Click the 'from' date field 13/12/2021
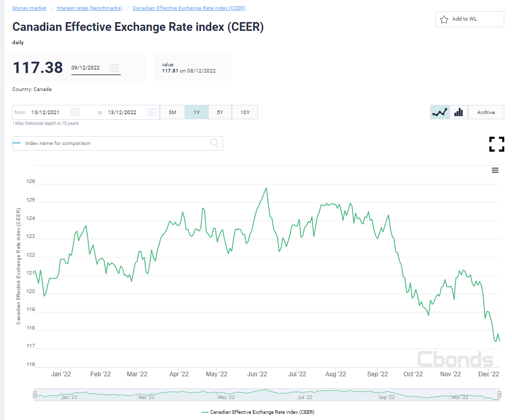Image resolution: width=512 pixels, height=420 pixels. click(x=45, y=112)
